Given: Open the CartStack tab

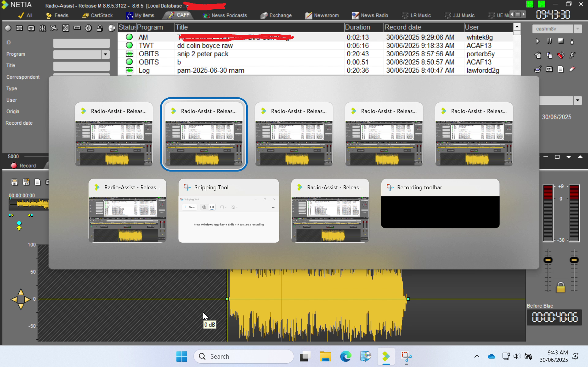Looking at the screenshot, I should pos(98,15).
